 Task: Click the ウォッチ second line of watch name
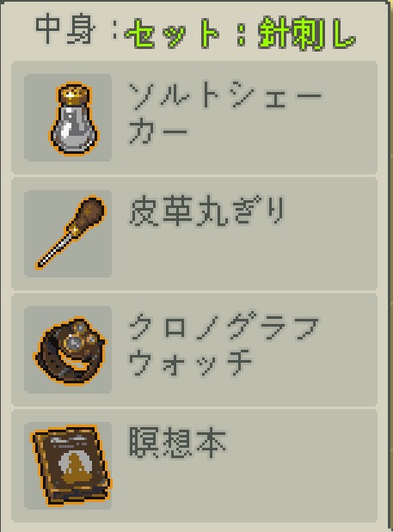(x=190, y=363)
